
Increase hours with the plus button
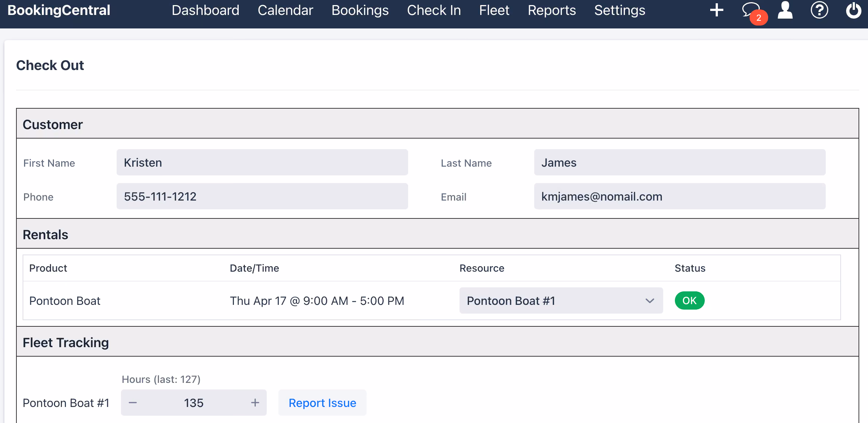(255, 403)
